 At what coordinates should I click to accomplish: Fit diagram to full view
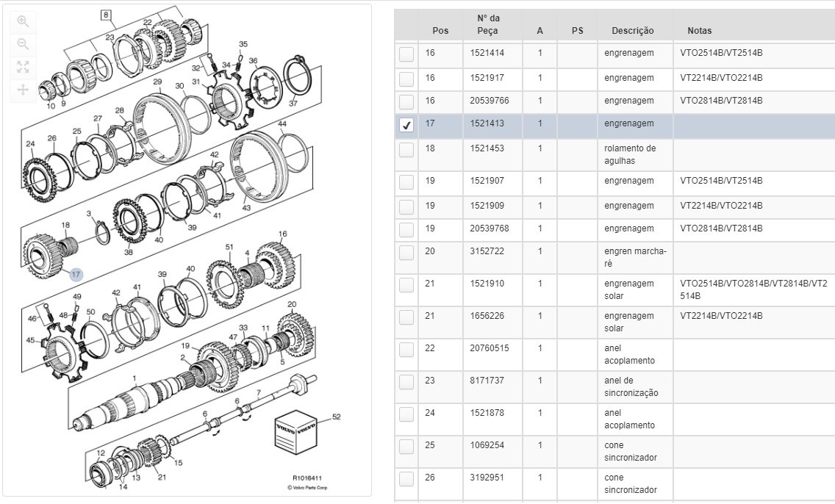pyautogui.click(x=23, y=67)
